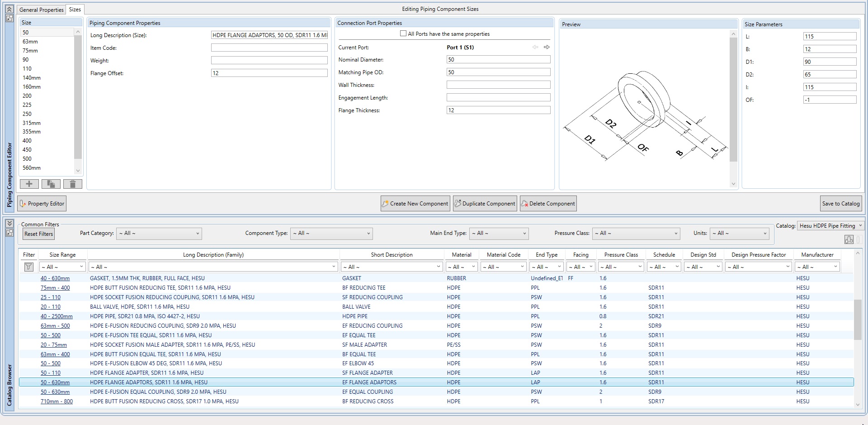Collapse the Piping Component Editor panel
Image resolution: width=868 pixels, height=425 pixels.
[9, 9]
